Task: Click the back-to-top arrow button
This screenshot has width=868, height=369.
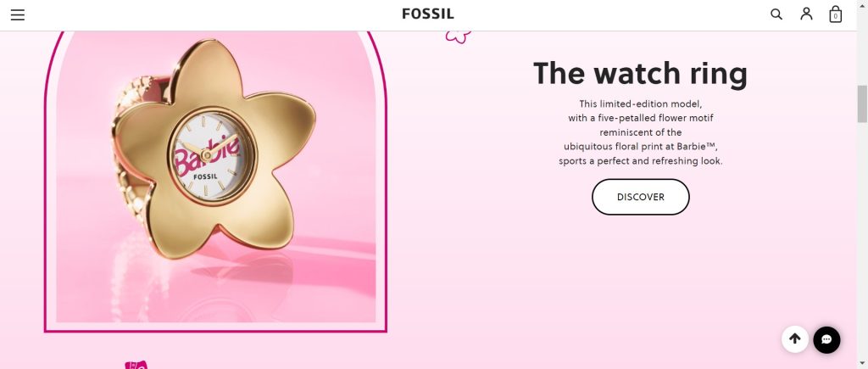Action: pyautogui.click(x=795, y=338)
